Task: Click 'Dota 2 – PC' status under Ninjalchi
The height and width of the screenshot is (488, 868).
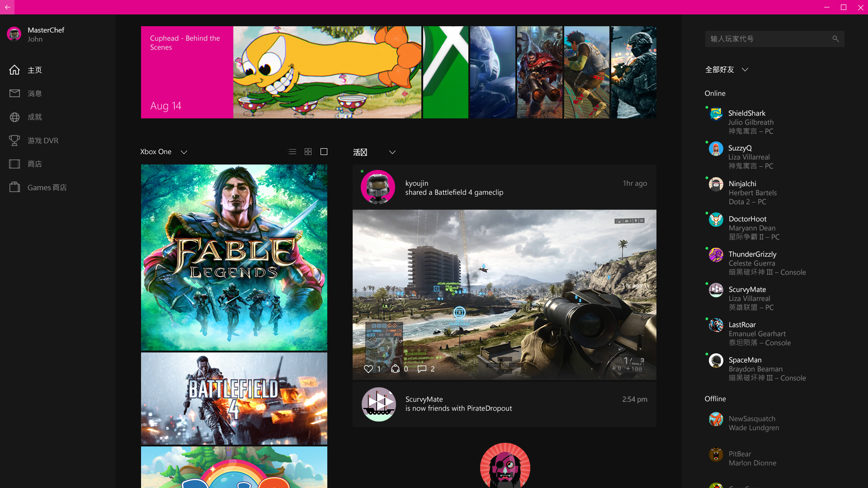Action: tap(747, 202)
